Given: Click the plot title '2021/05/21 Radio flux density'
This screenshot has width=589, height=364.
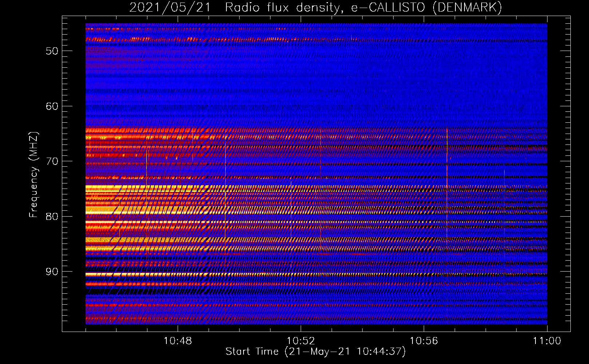Looking at the screenshot, I should pyautogui.click(x=316, y=7).
